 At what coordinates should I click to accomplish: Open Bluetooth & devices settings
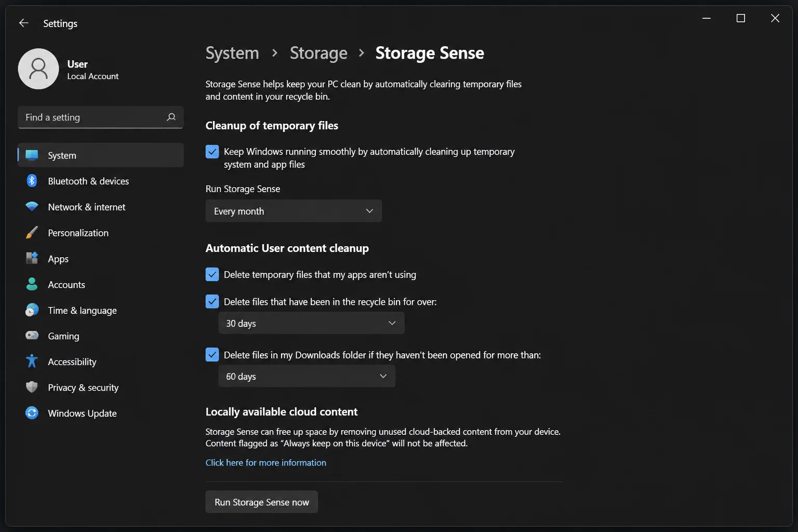pyautogui.click(x=100, y=181)
